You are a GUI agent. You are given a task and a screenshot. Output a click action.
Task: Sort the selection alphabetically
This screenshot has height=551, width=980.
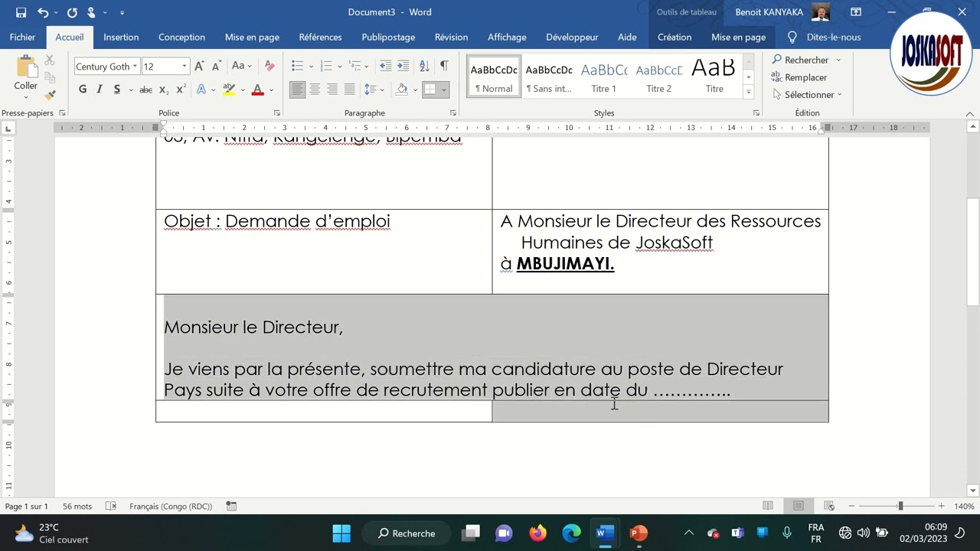pos(425,66)
